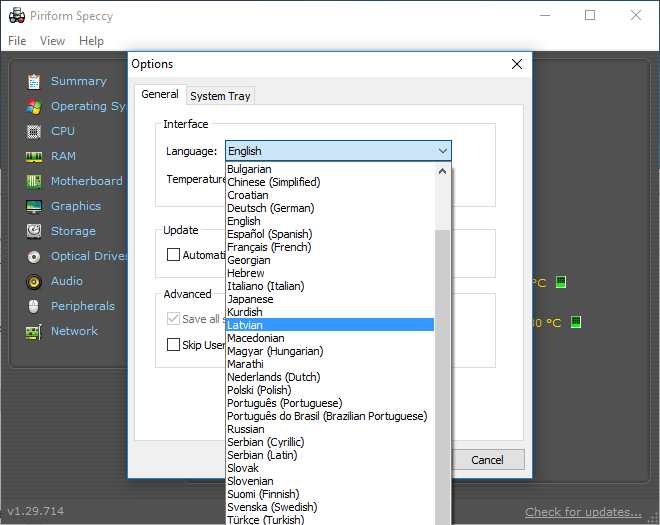Choose Serbian (Cyrillic) language option
The height and width of the screenshot is (525, 660).
(x=330, y=442)
